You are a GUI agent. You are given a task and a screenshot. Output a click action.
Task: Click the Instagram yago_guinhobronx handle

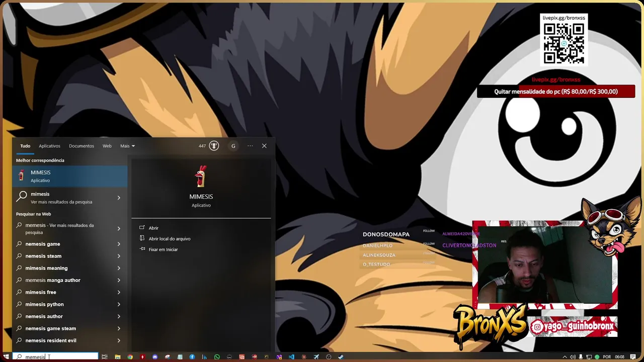pyautogui.click(x=574, y=327)
